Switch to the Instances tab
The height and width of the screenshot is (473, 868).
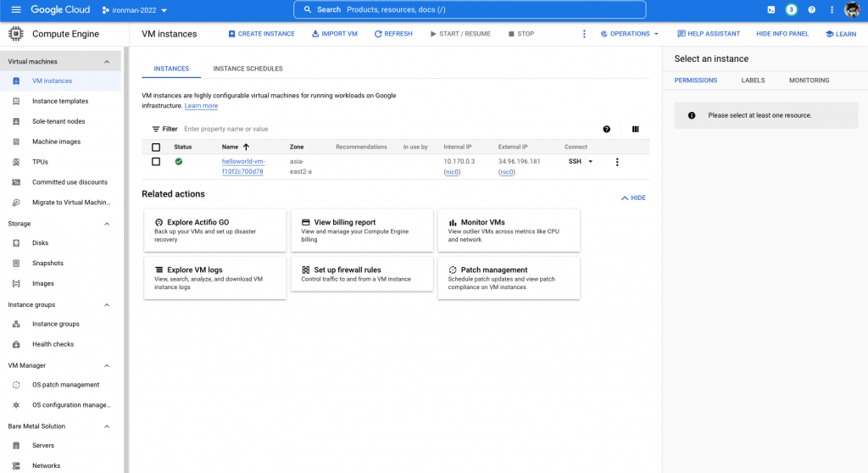tap(171, 69)
